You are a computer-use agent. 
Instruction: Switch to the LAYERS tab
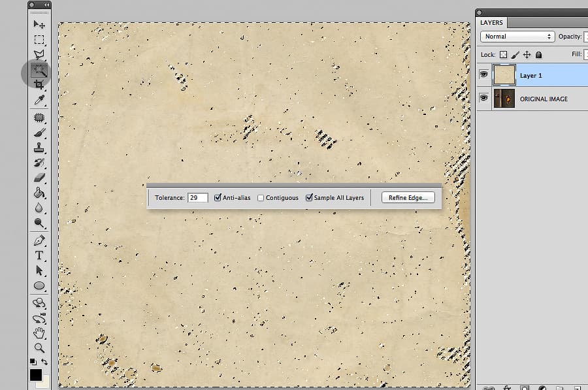491,22
